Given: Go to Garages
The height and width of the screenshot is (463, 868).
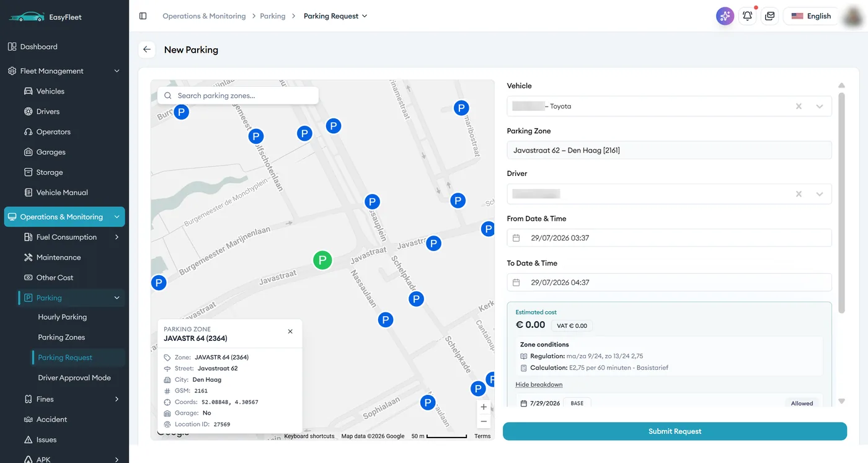Looking at the screenshot, I should [x=51, y=152].
